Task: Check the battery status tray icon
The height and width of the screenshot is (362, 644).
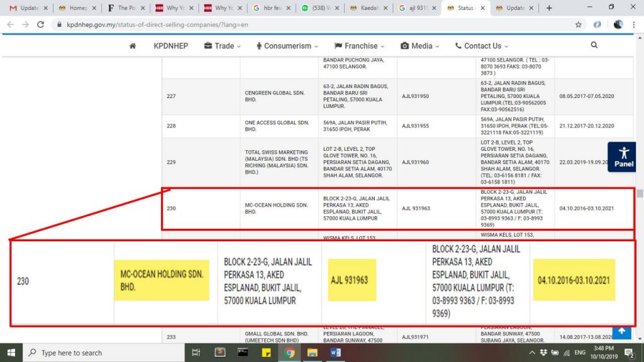Action: 555,353
